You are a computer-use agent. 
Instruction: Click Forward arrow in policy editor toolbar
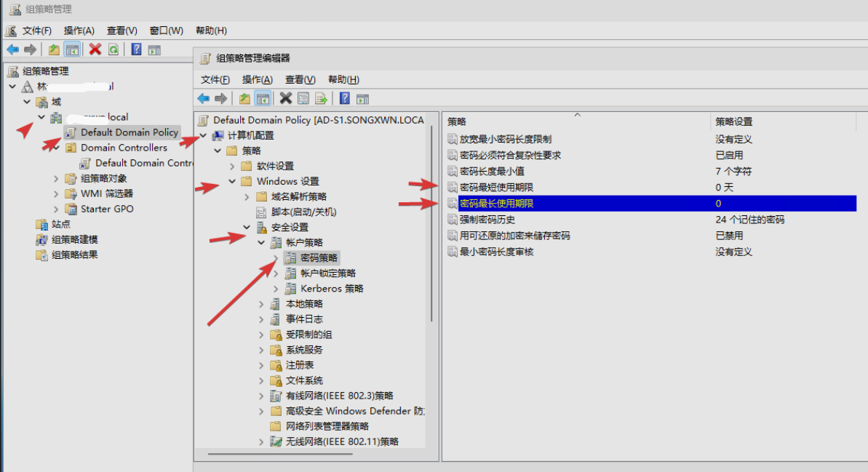[x=221, y=98]
